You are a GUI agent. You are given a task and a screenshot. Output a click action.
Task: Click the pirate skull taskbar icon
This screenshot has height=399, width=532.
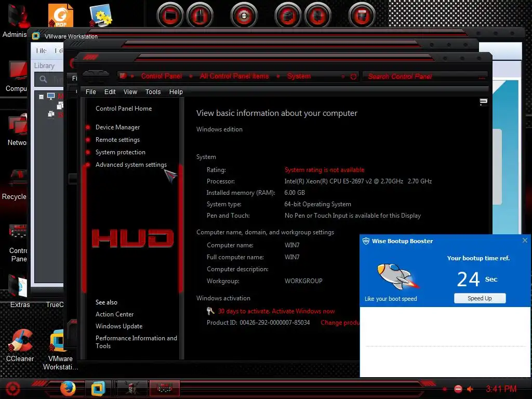point(132,388)
